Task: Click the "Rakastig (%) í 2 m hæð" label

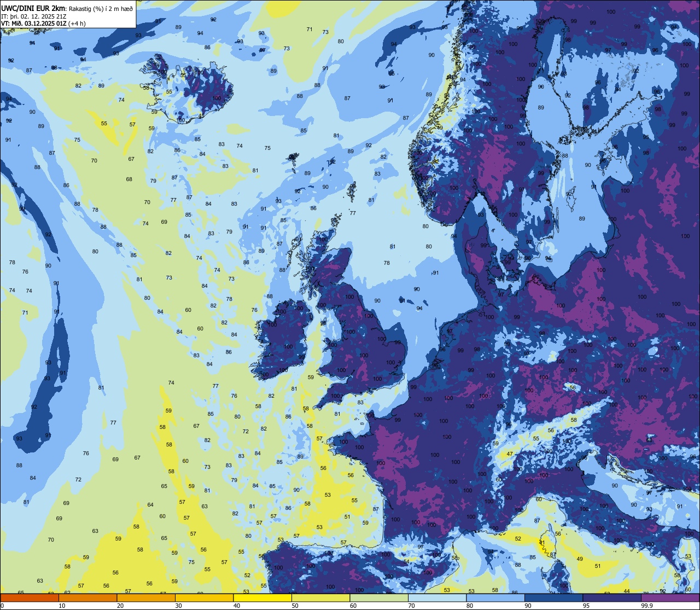Action: pyautogui.click(x=101, y=9)
